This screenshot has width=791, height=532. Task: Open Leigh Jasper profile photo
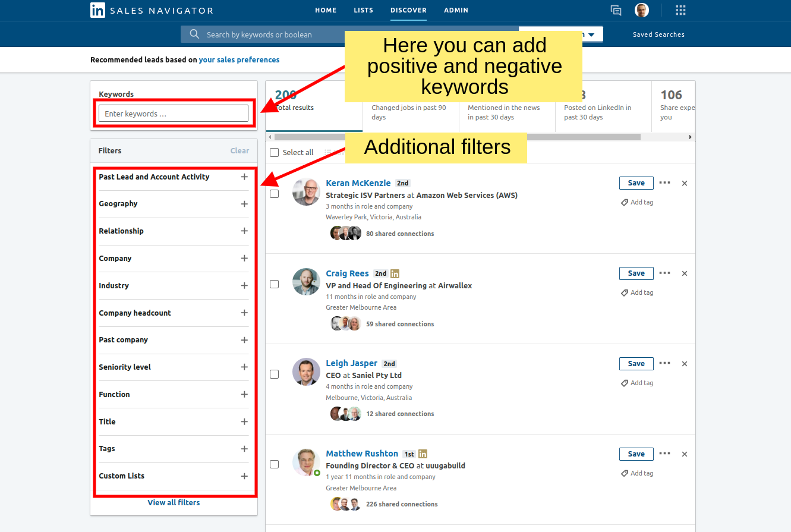(x=306, y=372)
